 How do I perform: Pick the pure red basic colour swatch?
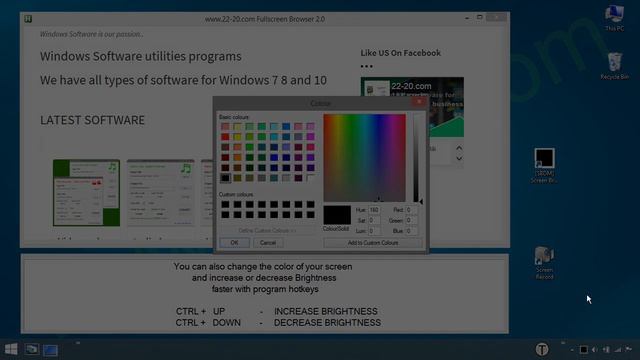(x=225, y=137)
